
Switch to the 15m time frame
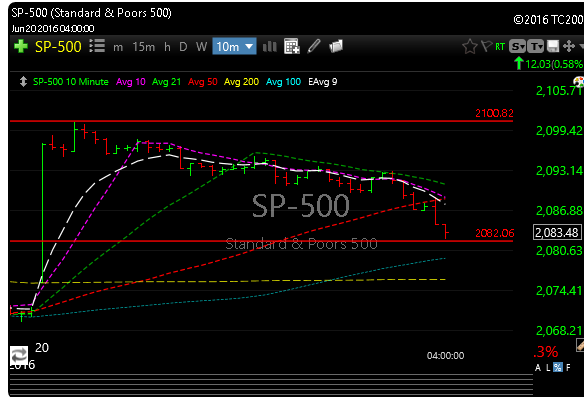pos(143,47)
